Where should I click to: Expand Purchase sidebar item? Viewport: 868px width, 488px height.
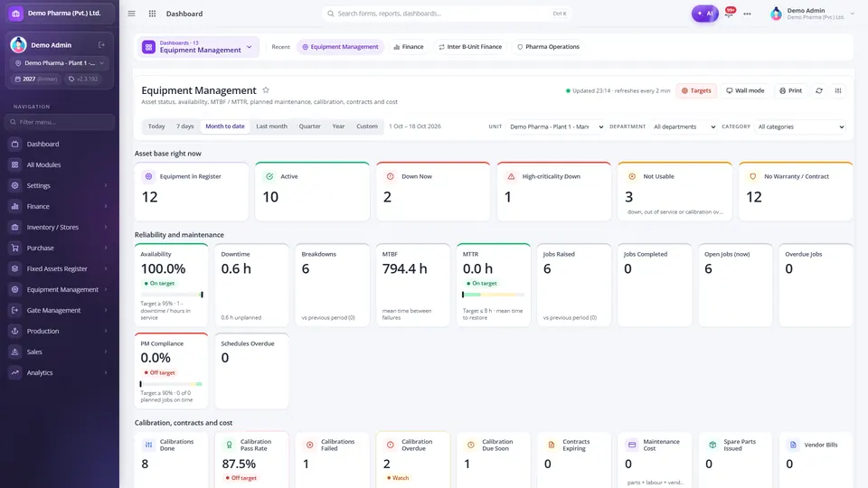click(x=60, y=248)
